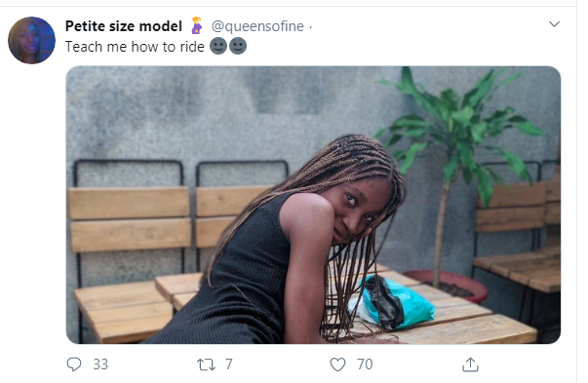This screenshot has height=383, width=588.
Task: Open the circular profile avatar of queensofine
Action: tap(31, 40)
